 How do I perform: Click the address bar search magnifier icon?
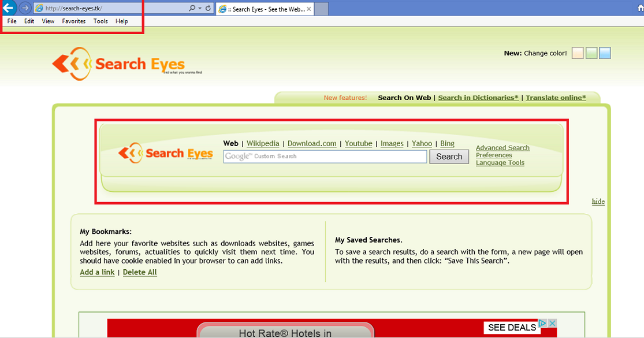(192, 8)
